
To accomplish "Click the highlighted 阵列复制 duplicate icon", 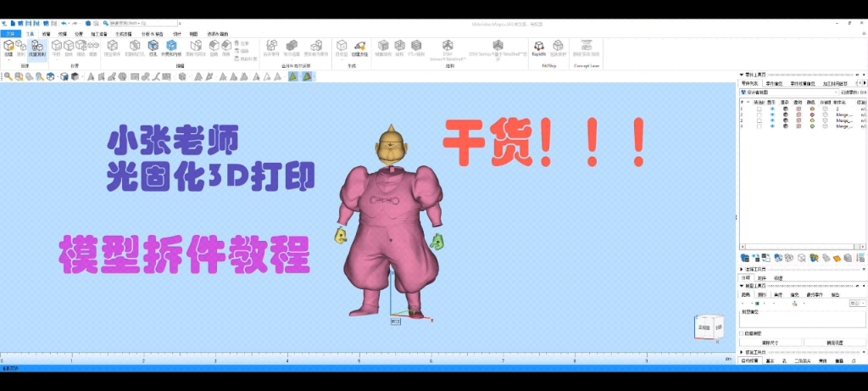I will [x=37, y=48].
